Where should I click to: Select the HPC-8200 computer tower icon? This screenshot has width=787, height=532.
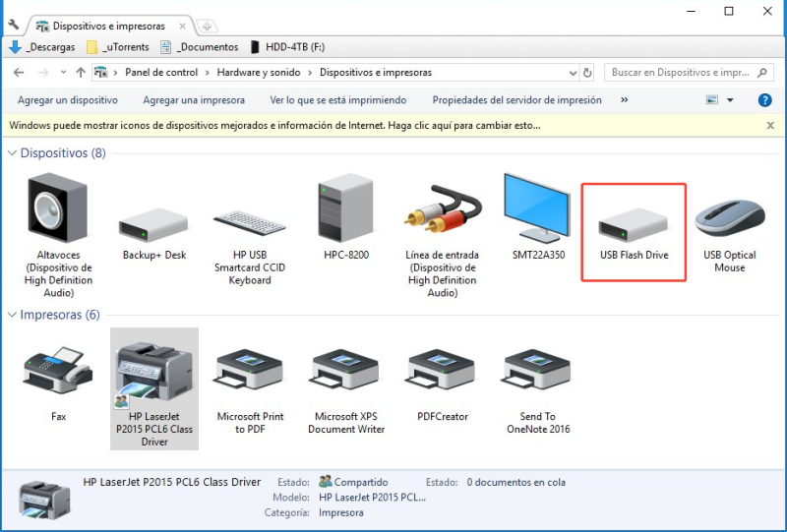click(346, 208)
